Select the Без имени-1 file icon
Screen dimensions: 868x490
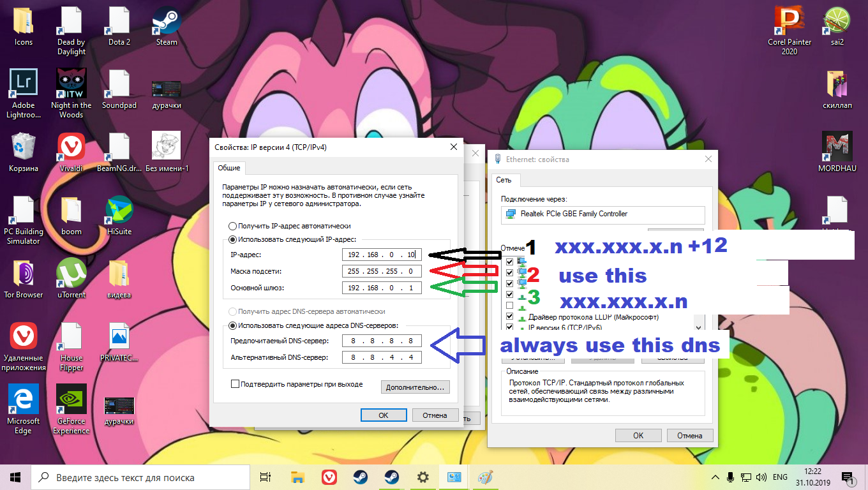tap(167, 152)
